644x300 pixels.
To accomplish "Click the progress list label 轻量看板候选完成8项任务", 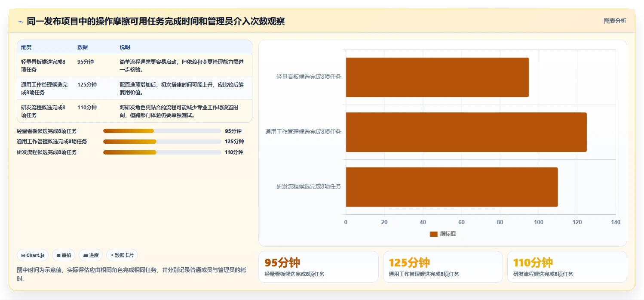I will [x=47, y=131].
